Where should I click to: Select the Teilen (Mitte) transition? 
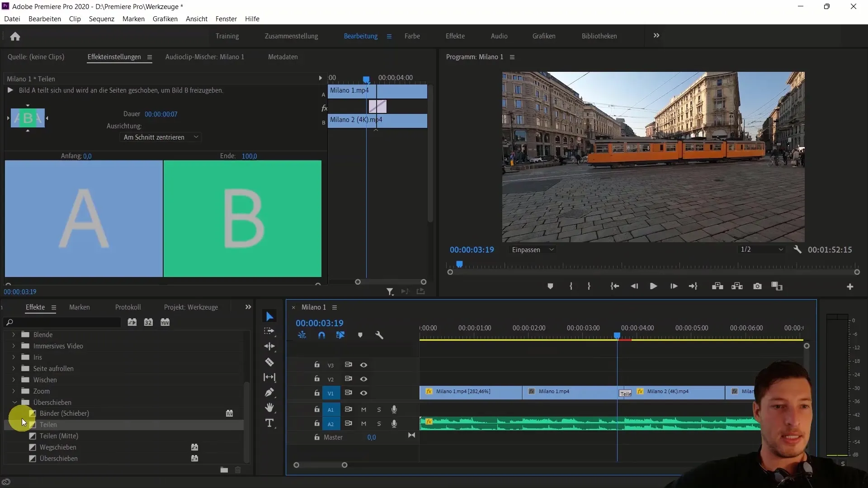pos(59,436)
